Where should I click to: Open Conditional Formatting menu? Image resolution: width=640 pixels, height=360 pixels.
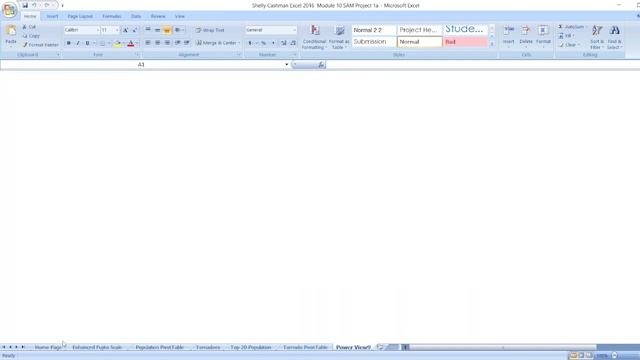point(314,37)
